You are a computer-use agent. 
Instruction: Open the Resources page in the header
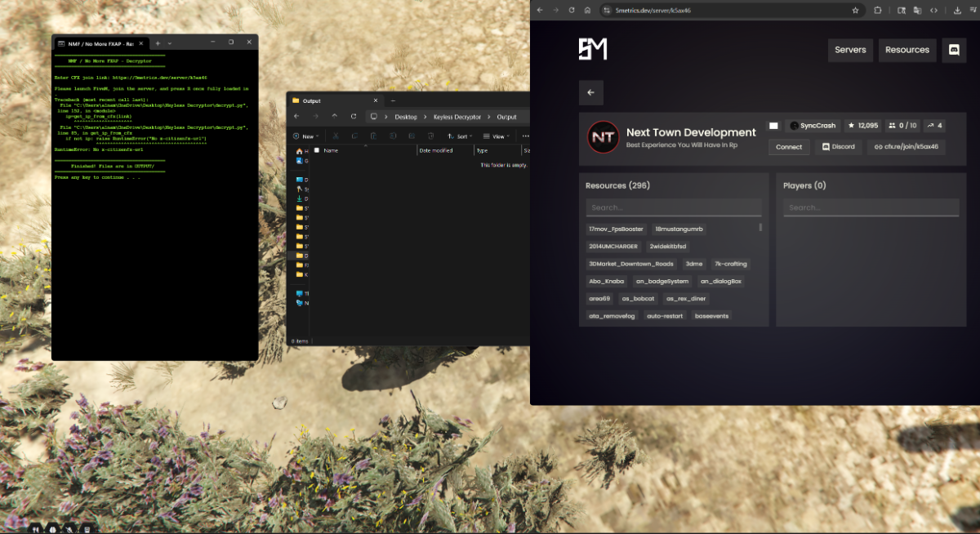pyautogui.click(x=907, y=50)
